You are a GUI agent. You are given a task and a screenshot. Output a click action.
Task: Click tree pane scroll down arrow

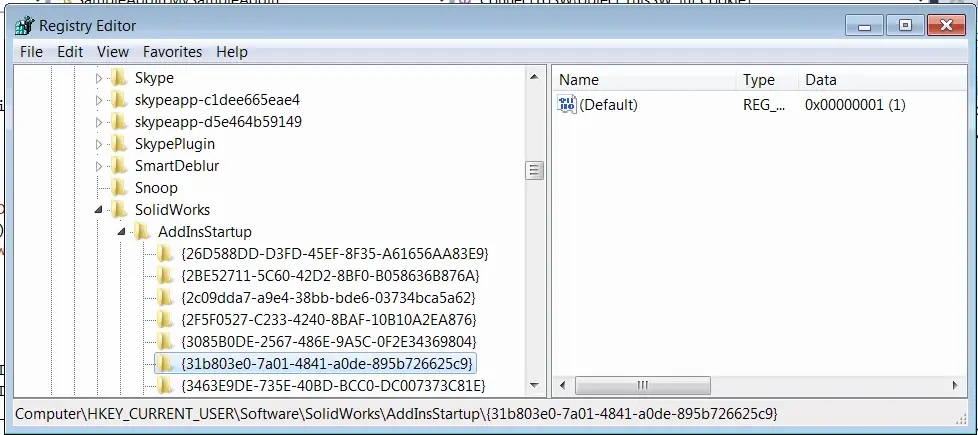pos(534,386)
